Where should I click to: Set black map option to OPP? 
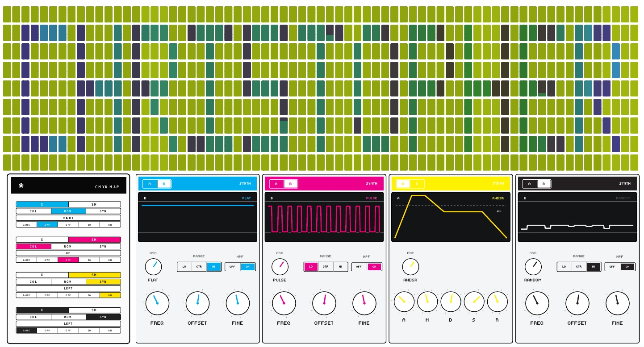pos(47,330)
